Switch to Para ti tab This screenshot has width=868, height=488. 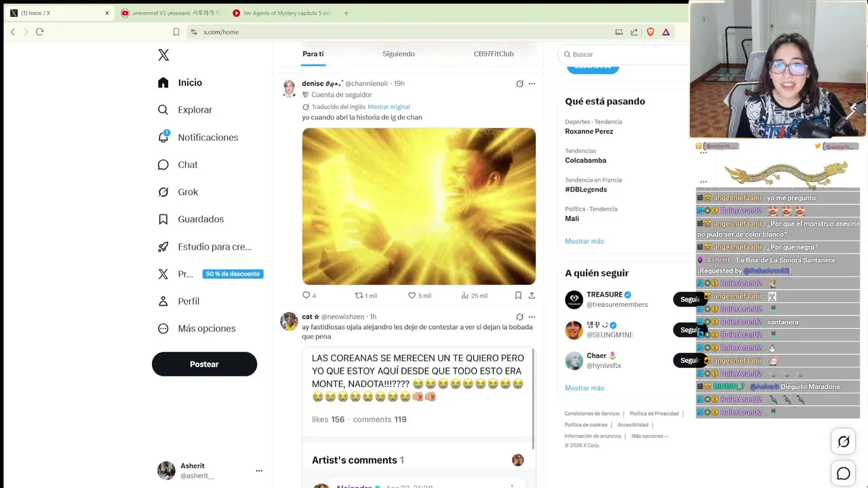coord(313,54)
